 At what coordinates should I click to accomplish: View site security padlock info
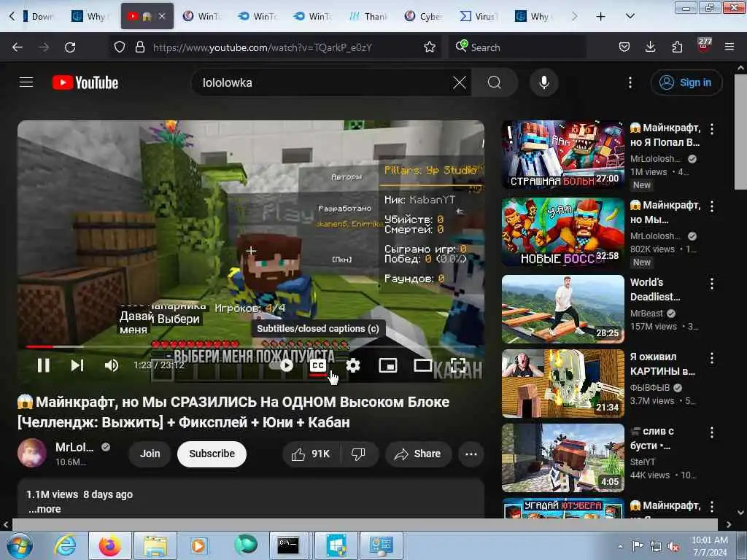pos(139,47)
